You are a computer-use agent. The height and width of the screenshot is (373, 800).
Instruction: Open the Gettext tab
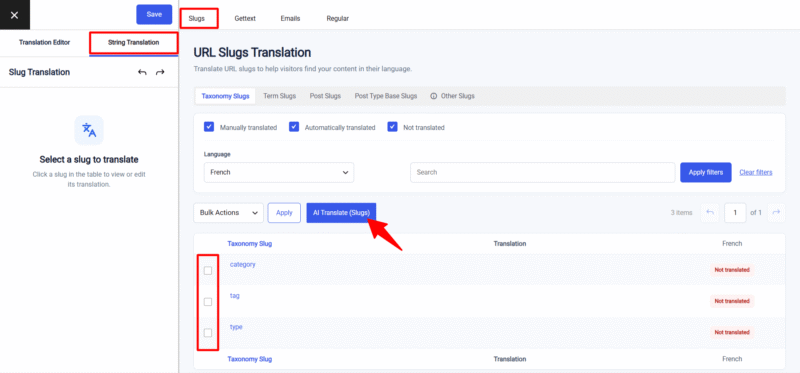point(245,18)
